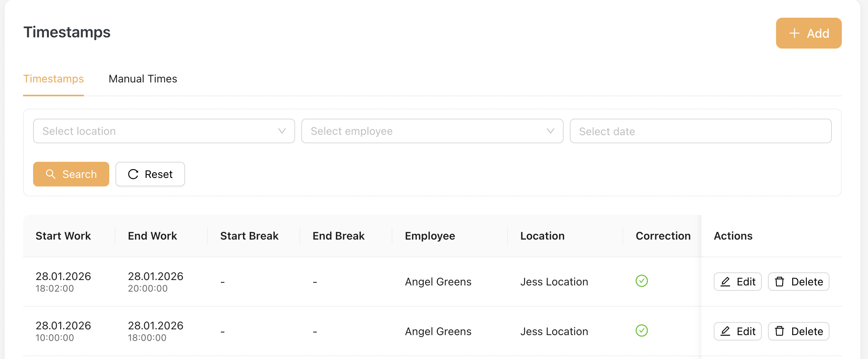868x359 pixels.
Task: Focus the Select date input field
Action: pyautogui.click(x=700, y=131)
